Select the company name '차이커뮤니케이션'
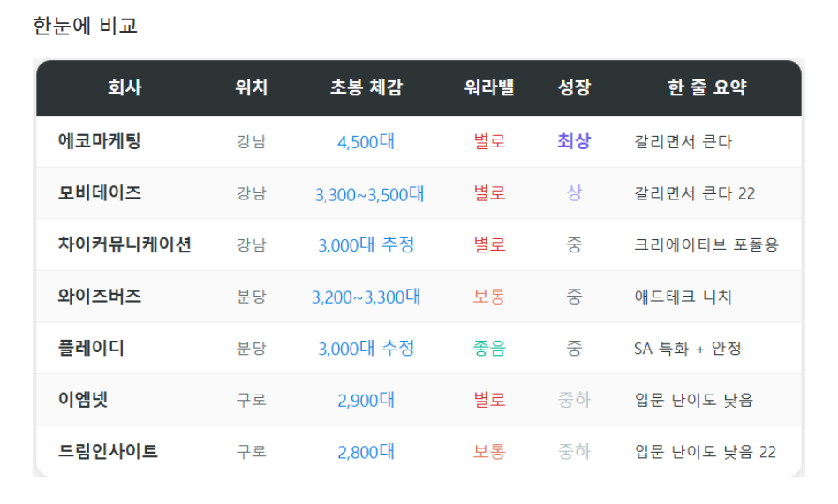The height and width of the screenshot is (504, 838). 125,244
